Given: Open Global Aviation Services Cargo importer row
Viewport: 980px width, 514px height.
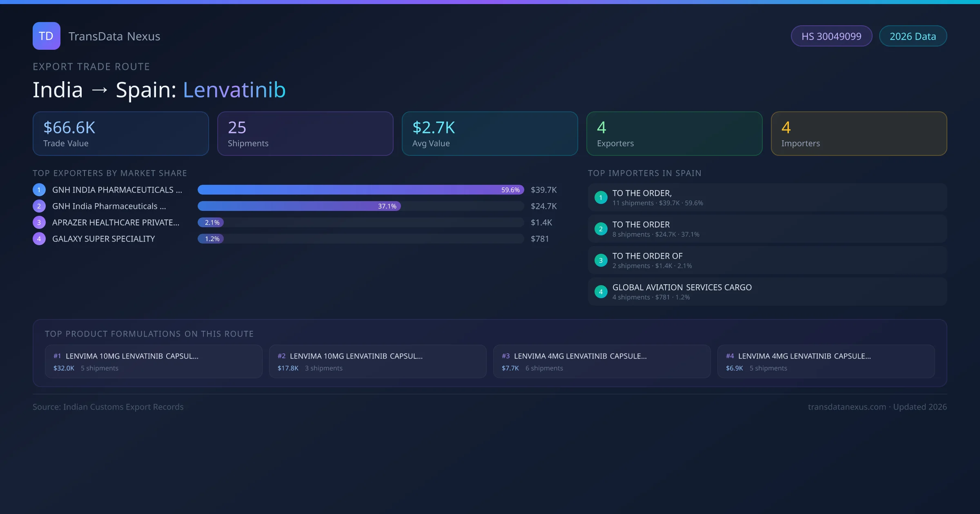Looking at the screenshot, I should [x=767, y=292].
